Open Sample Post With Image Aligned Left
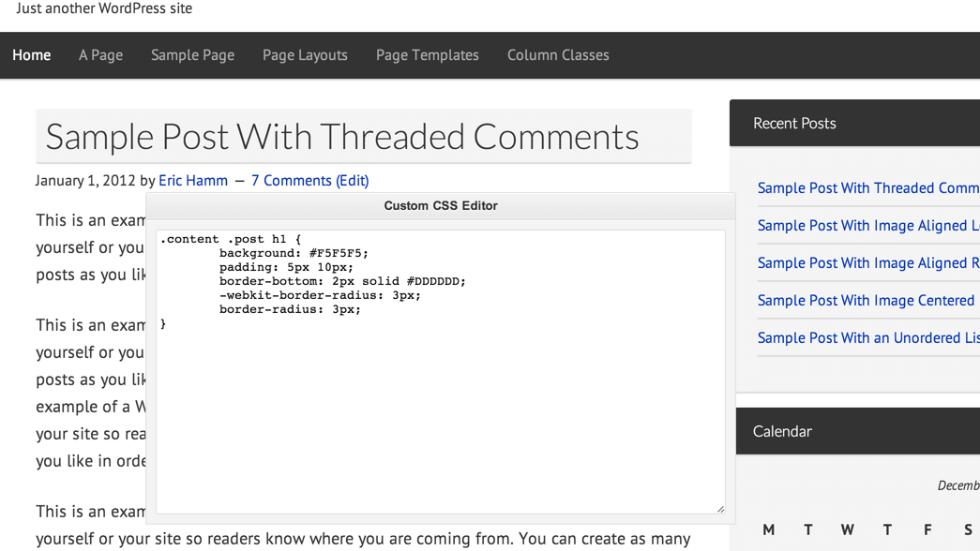The width and height of the screenshot is (980, 551). coord(868,226)
